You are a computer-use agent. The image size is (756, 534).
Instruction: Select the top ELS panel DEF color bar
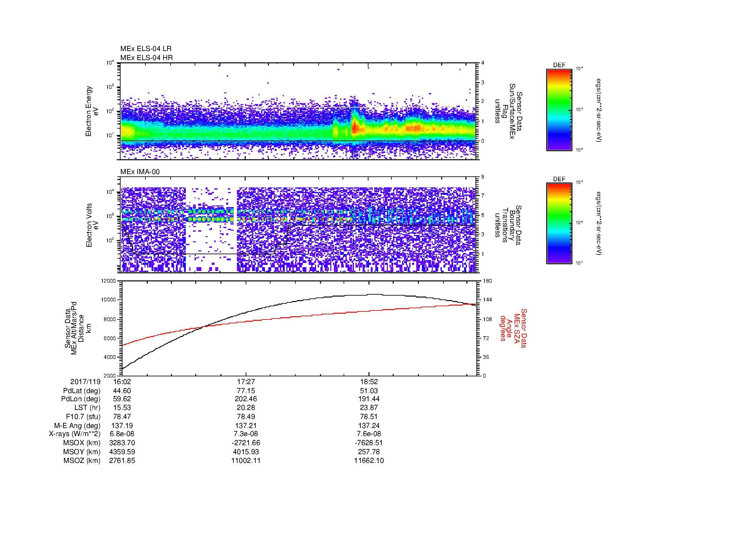click(x=559, y=110)
